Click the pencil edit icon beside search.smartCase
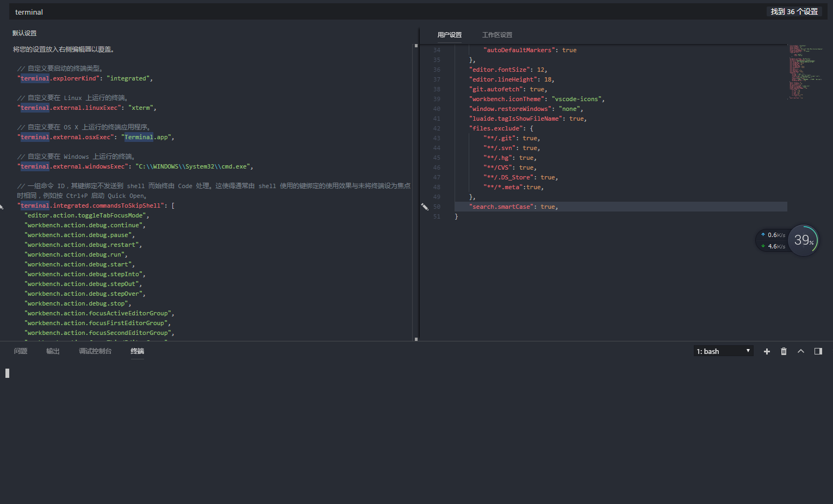The image size is (833, 504). (x=425, y=206)
